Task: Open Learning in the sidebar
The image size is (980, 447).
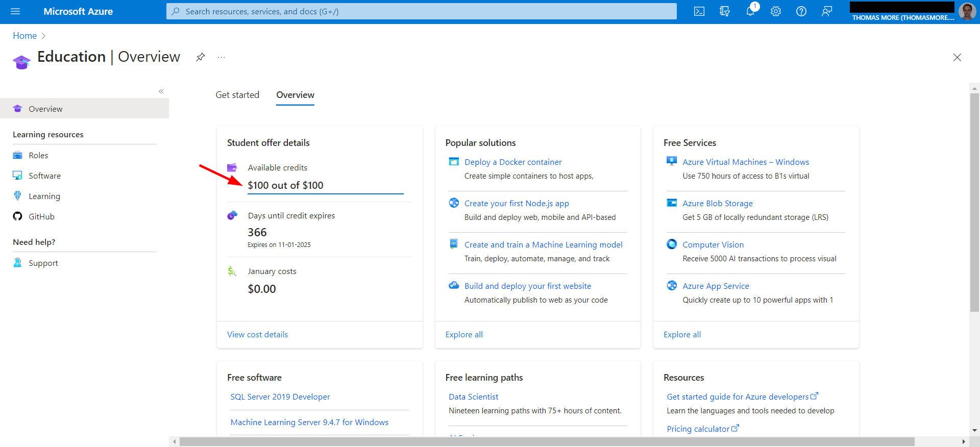Action: (x=44, y=196)
